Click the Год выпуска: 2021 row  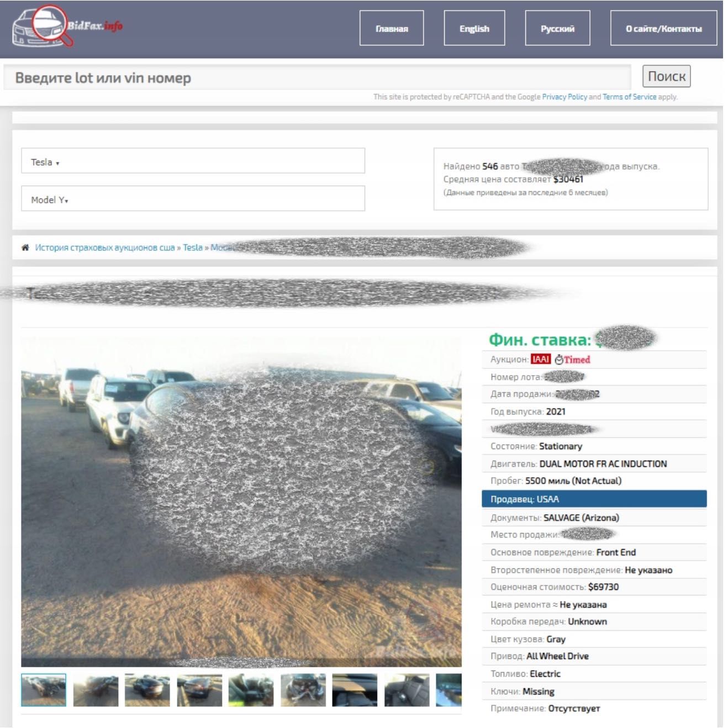(594, 412)
